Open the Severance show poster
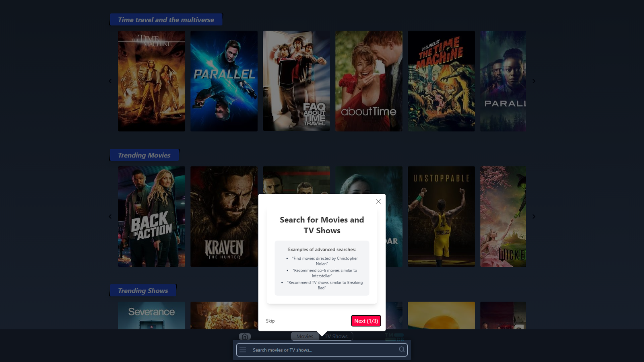Screen dimensions: 644x362 (151, 315)
